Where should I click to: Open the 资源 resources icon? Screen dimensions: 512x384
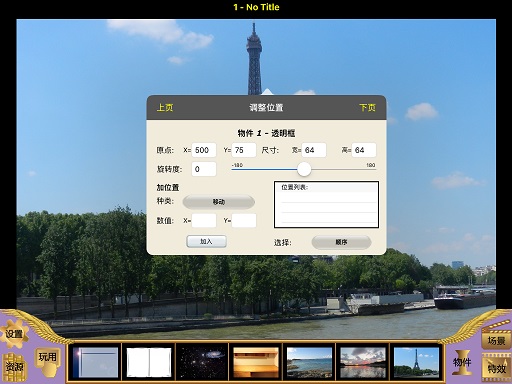[15, 367]
